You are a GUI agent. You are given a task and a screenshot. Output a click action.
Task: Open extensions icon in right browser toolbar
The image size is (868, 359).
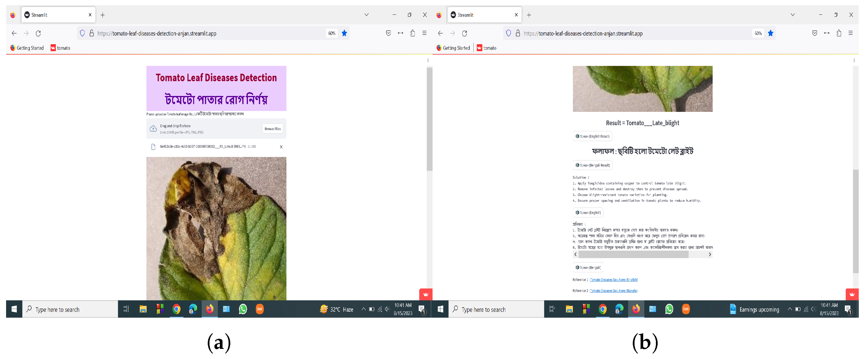click(838, 33)
